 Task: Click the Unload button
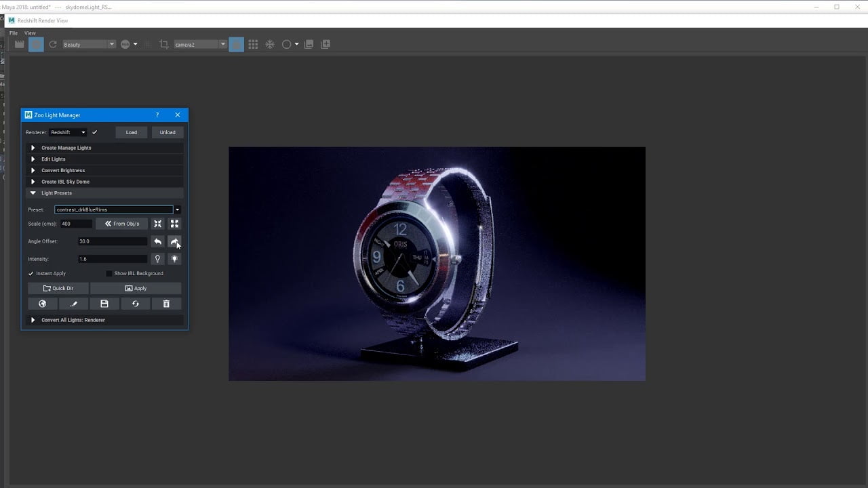pos(167,132)
